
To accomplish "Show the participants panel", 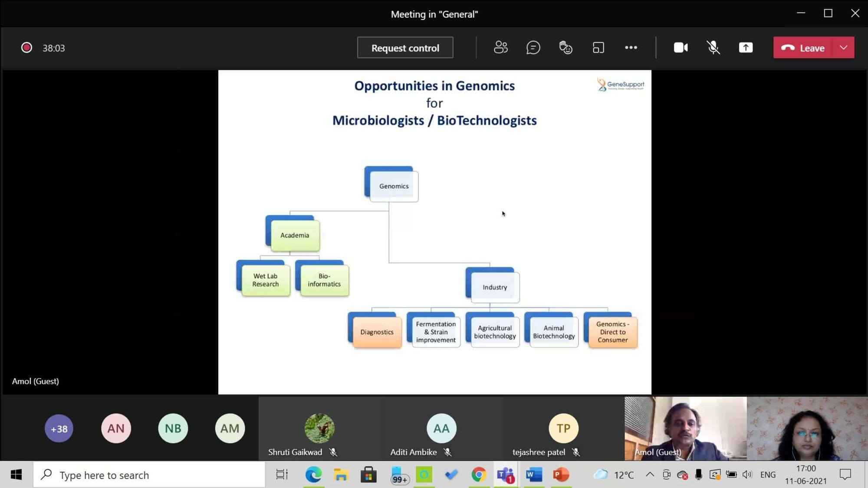I will click(x=500, y=48).
